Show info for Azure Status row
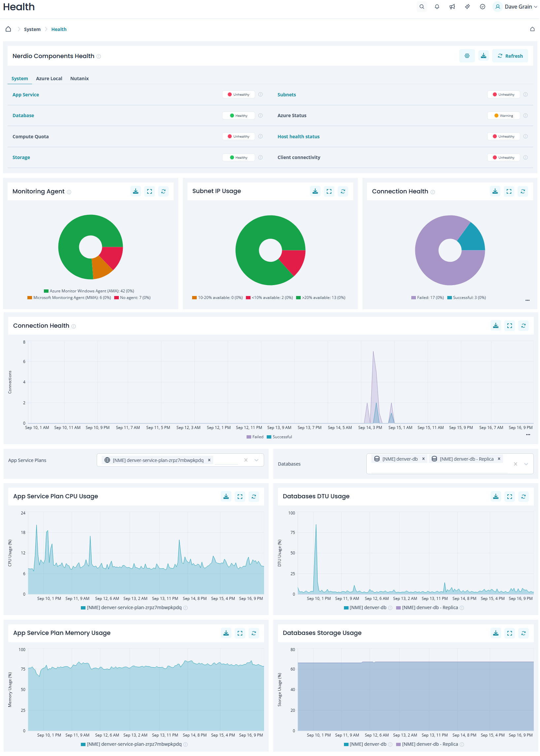540x756 pixels. pos(525,115)
